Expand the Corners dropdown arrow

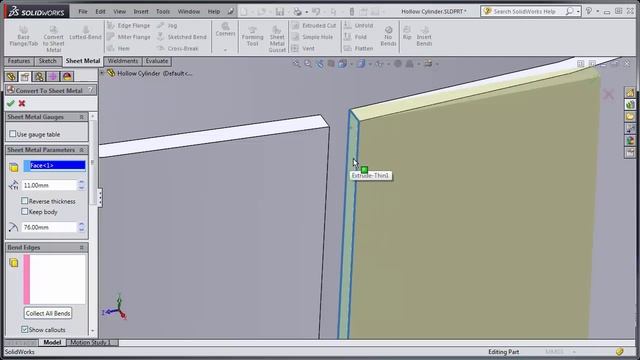pyautogui.click(x=225, y=50)
